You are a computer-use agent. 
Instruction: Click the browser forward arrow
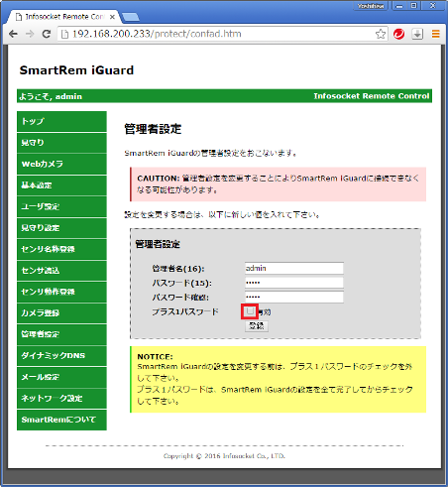point(30,34)
